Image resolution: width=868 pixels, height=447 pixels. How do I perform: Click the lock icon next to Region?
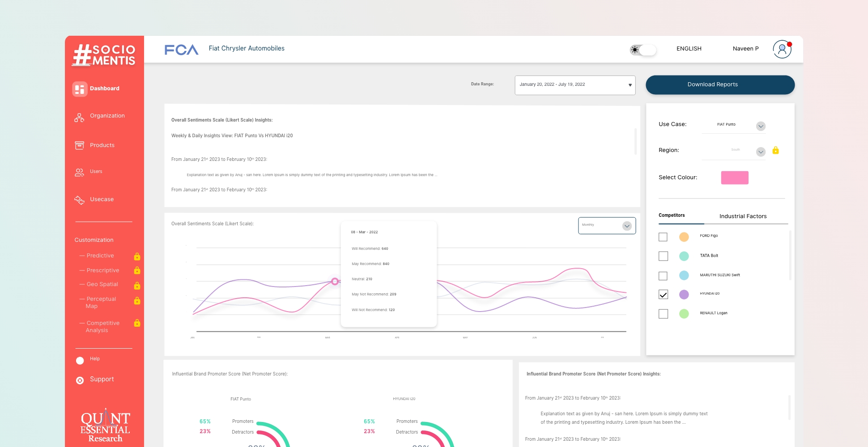coord(776,150)
